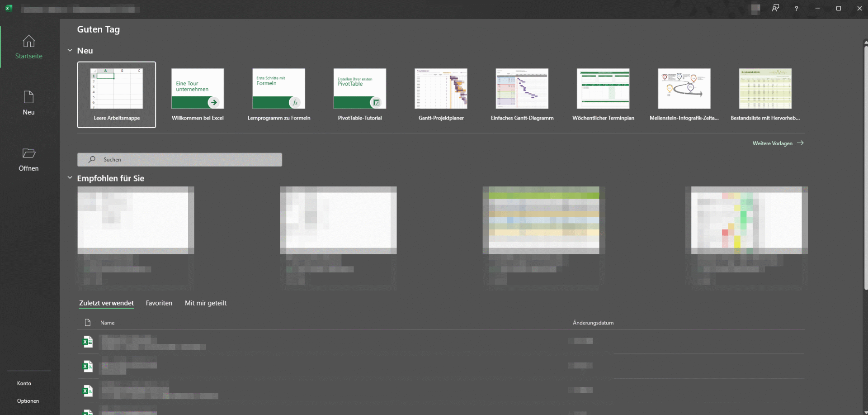Collapse the Empfohlen für Sie section
Viewport: 868px width, 415px height.
coord(70,177)
